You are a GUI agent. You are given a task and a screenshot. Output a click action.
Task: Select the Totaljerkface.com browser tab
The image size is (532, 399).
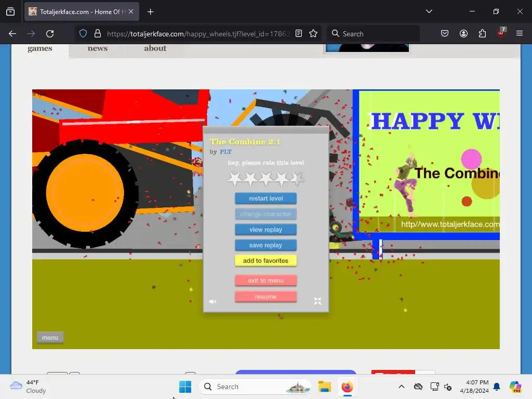tap(82, 11)
